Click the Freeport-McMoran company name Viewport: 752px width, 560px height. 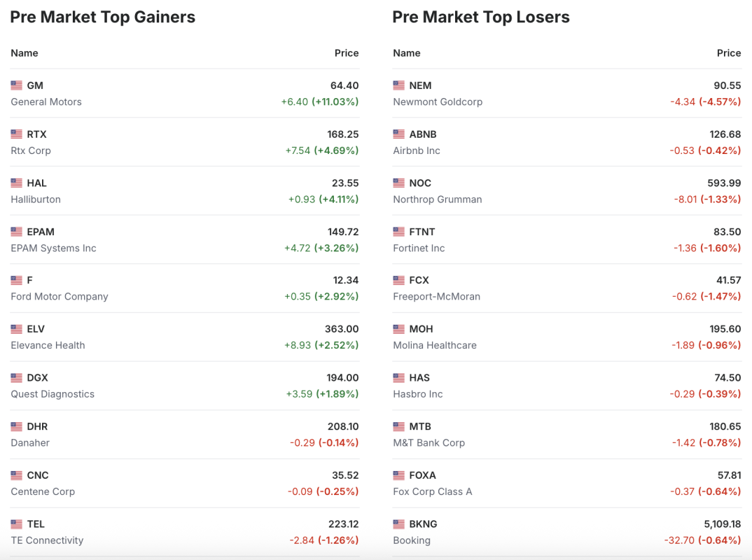click(x=436, y=297)
